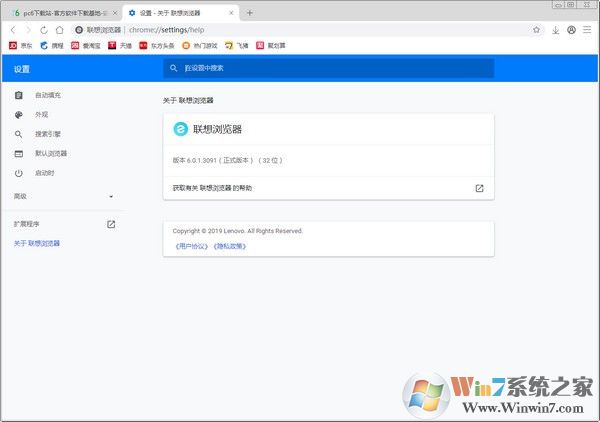The image size is (600, 422).
Task: Click the reload page icon
Action: coord(44,29)
